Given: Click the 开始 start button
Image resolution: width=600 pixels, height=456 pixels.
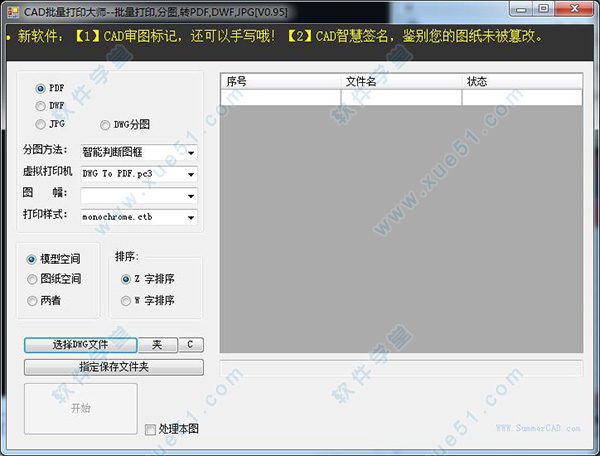Looking at the screenshot, I should coord(81,409).
